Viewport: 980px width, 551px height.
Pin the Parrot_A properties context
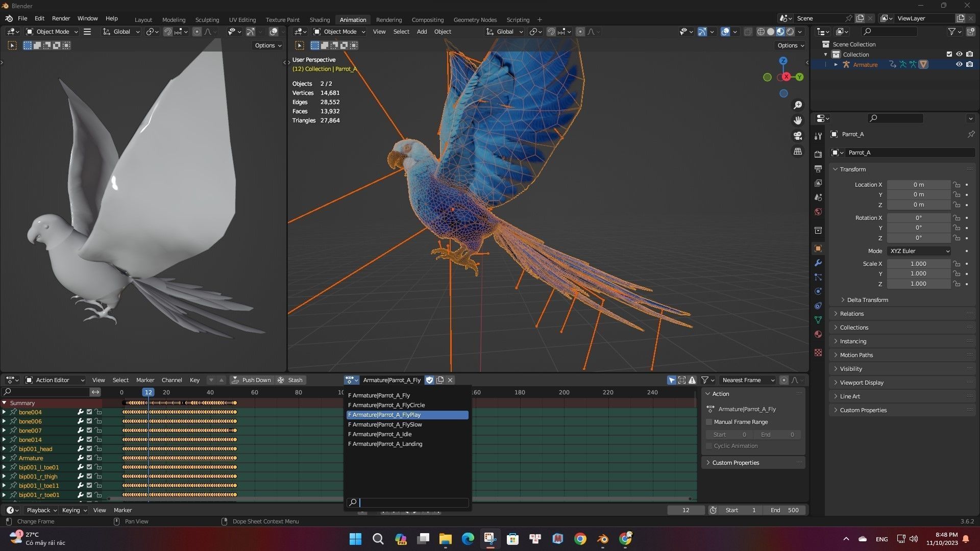(971, 134)
